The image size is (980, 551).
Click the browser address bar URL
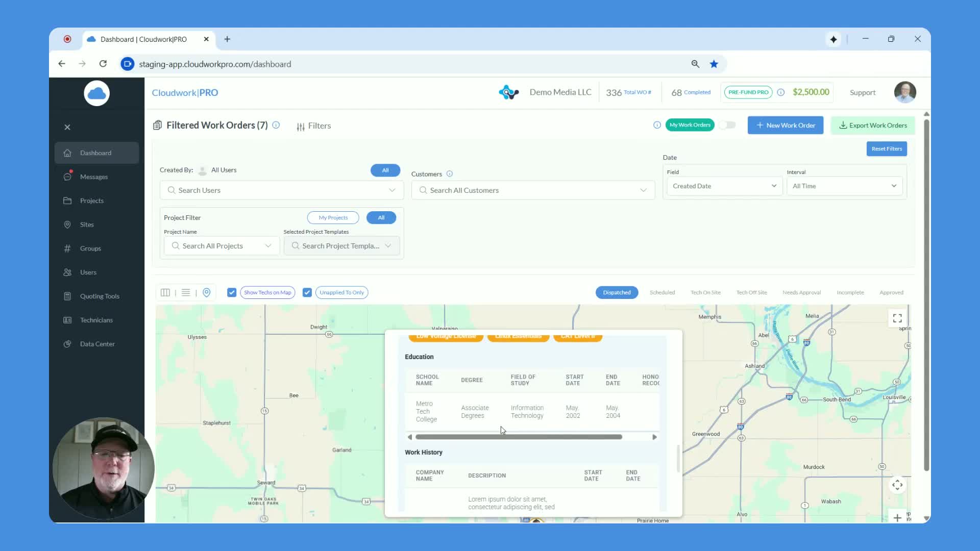coord(215,64)
